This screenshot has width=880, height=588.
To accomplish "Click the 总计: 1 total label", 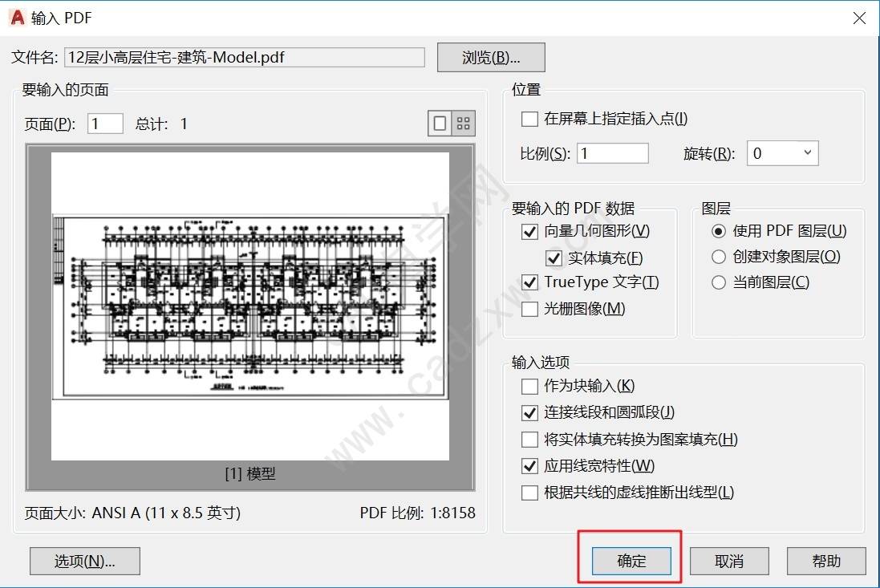I will (161, 124).
